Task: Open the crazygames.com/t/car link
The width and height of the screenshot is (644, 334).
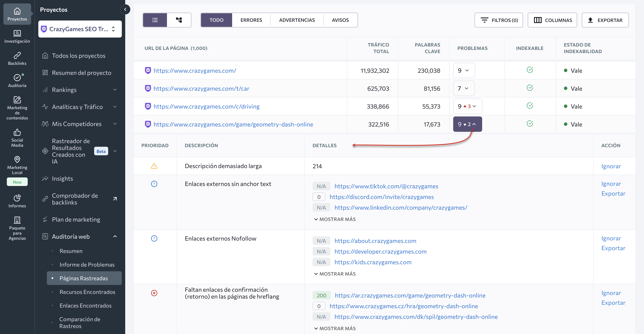Action: point(201,88)
